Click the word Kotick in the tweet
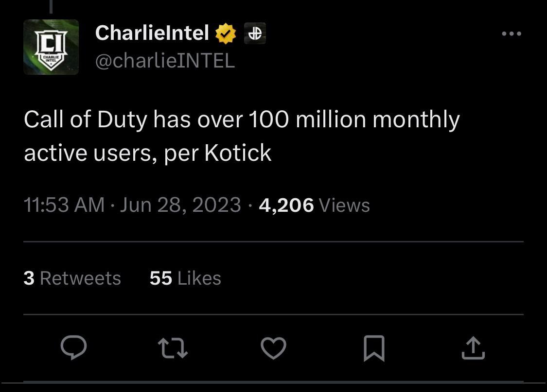Image resolution: width=547 pixels, height=392 pixels. [238, 153]
